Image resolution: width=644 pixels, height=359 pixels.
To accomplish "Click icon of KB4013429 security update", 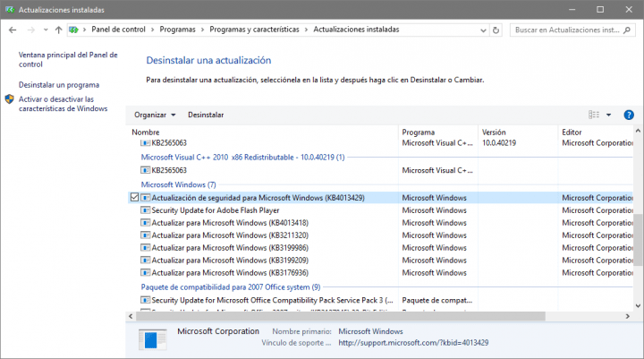I will [x=145, y=197].
